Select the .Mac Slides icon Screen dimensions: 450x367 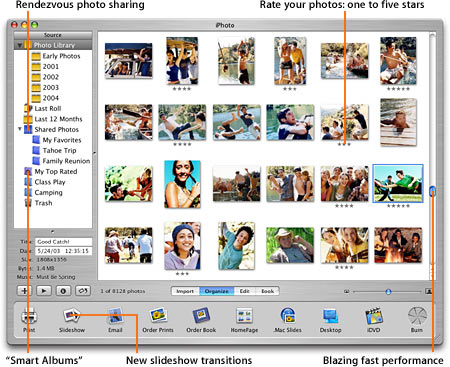[288, 315]
